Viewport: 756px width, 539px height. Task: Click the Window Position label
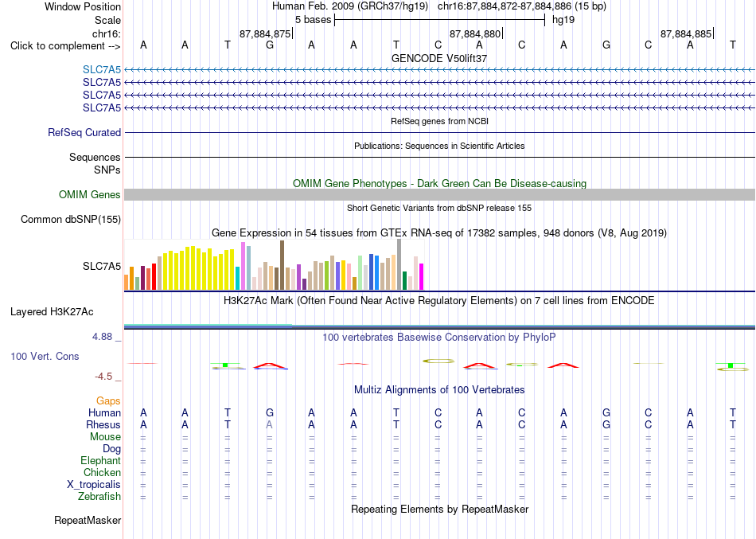83,6
